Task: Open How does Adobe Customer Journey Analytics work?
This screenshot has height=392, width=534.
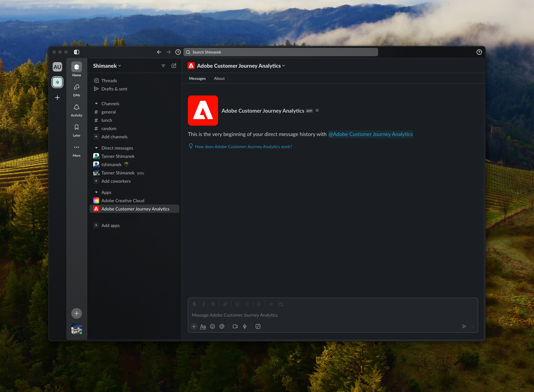Action: (243, 147)
